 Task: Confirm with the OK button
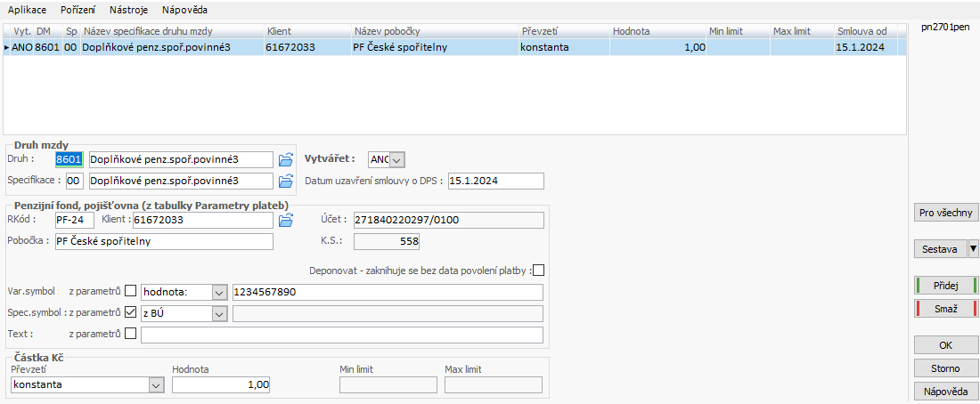(x=945, y=345)
